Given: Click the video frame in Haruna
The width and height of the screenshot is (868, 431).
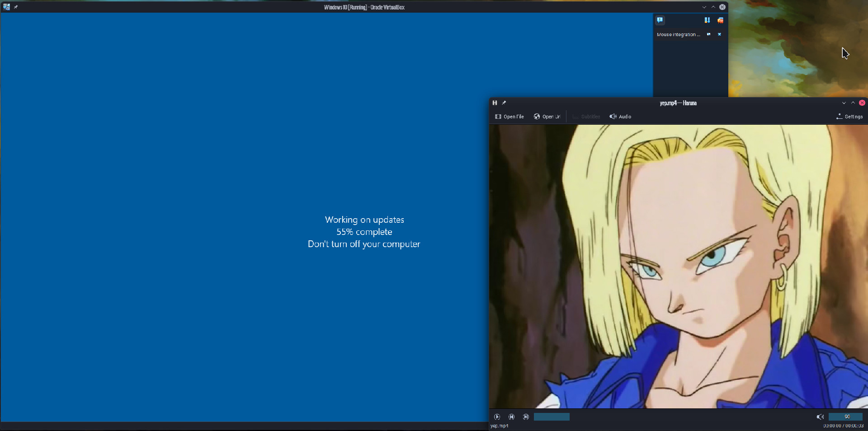Looking at the screenshot, I should click(x=678, y=267).
